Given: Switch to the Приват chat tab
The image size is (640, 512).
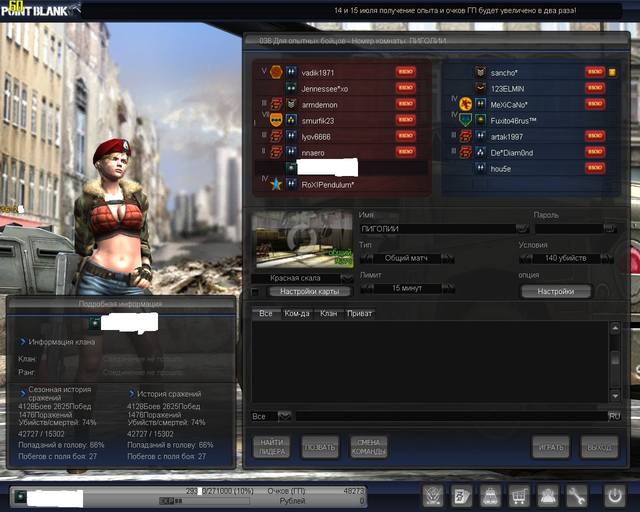Looking at the screenshot, I should pos(360,313).
